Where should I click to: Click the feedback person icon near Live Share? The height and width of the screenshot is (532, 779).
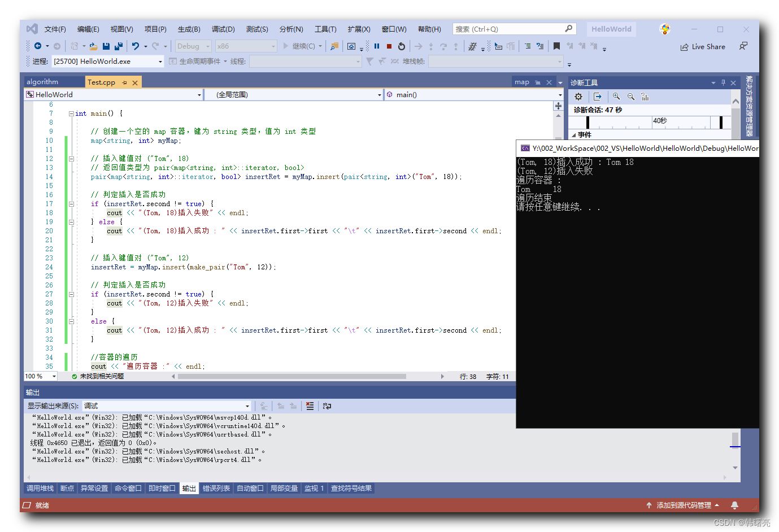pyautogui.click(x=743, y=46)
